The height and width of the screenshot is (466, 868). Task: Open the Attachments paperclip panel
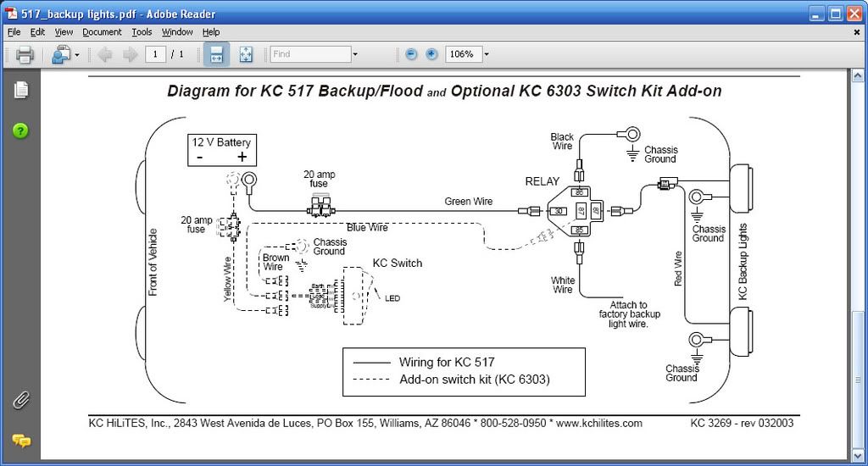pyautogui.click(x=21, y=400)
